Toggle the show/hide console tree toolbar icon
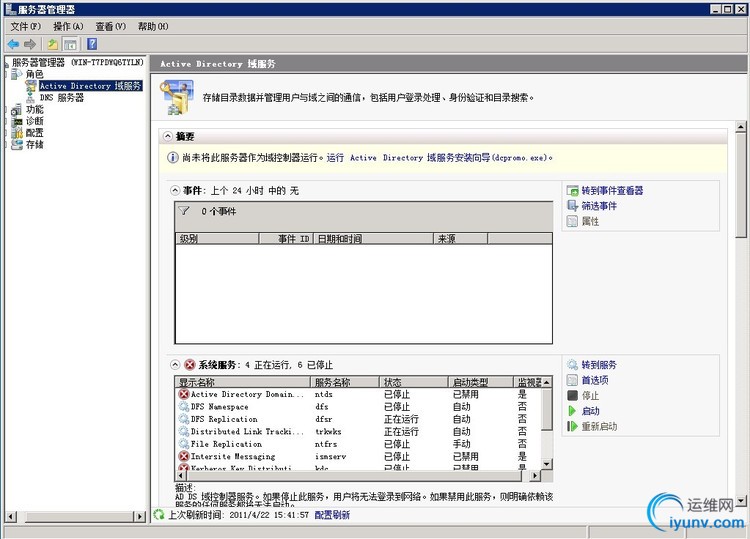 coord(70,44)
